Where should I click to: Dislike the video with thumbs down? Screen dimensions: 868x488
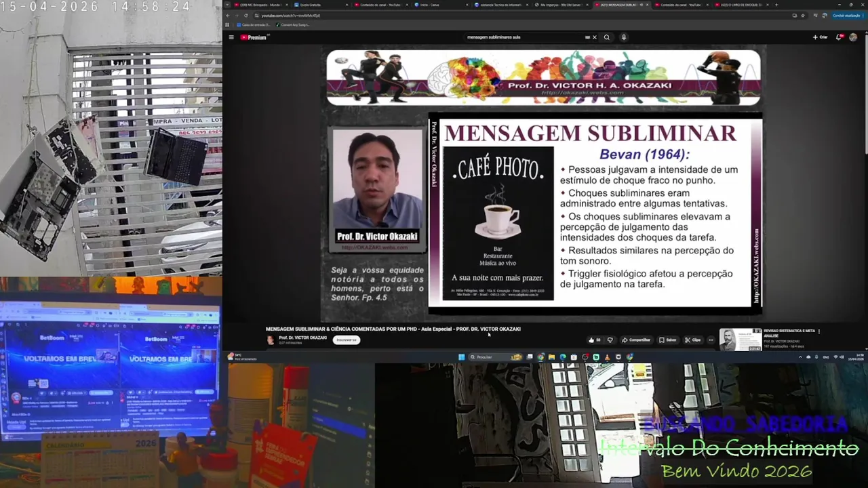tap(610, 340)
